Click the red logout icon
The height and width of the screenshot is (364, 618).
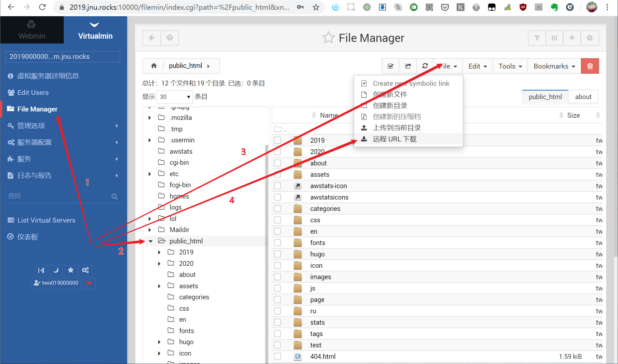pos(88,283)
